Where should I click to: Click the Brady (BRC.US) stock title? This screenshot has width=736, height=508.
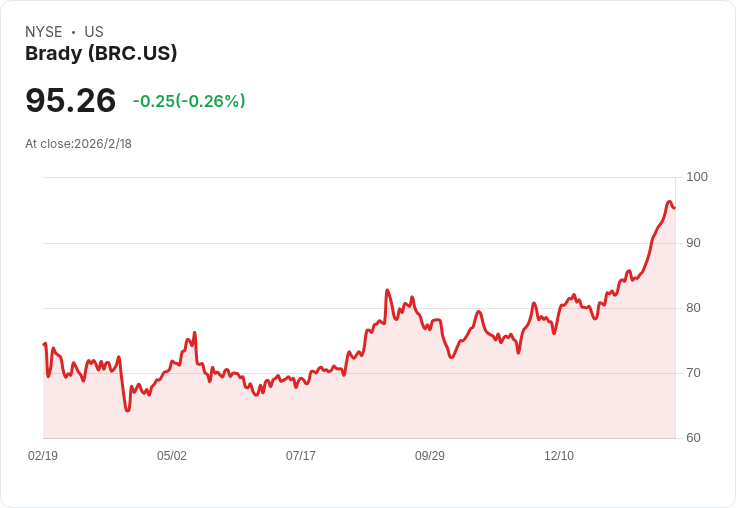[101, 54]
